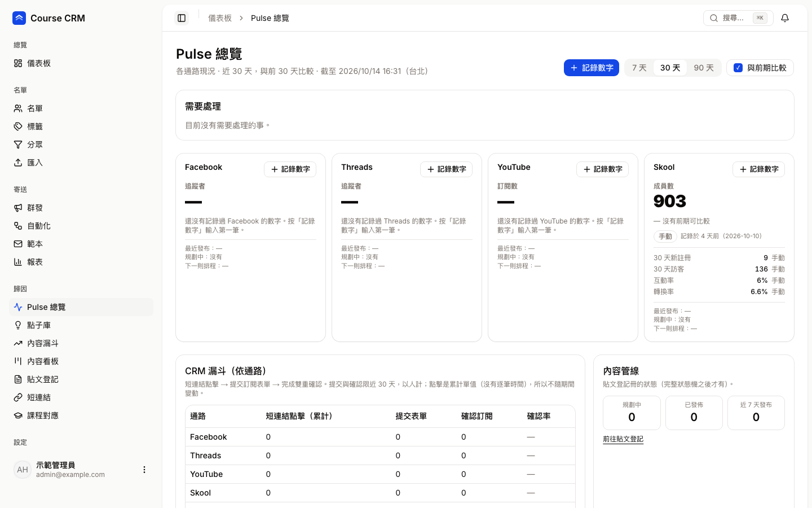Click the 分眾 funnel filter icon
812x508 pixels.
click(18, 144)
